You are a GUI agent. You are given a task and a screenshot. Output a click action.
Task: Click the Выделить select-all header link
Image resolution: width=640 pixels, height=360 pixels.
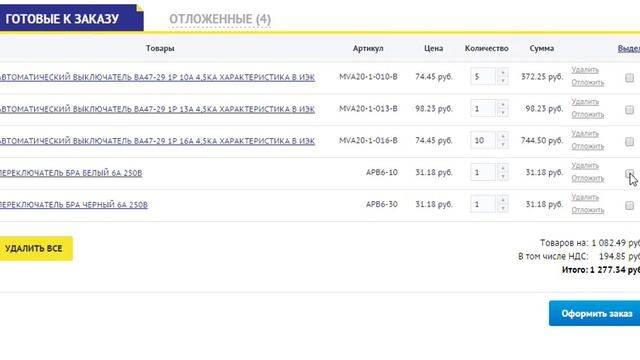pos(629,48)
